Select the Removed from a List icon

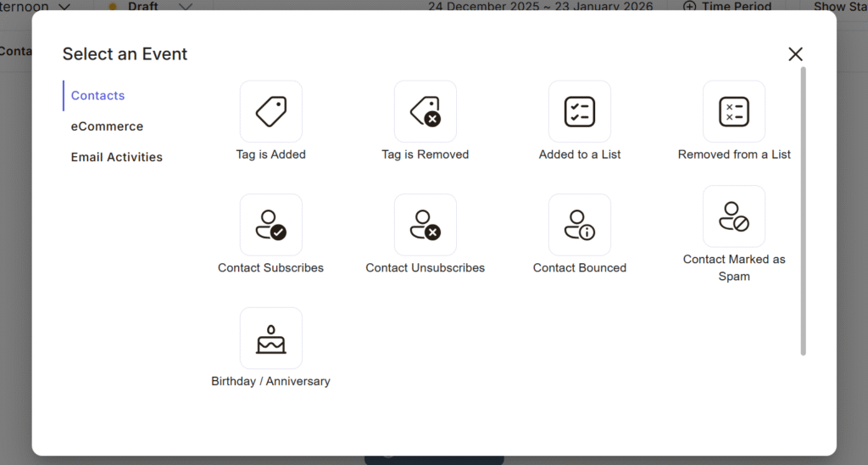(734, 111)
